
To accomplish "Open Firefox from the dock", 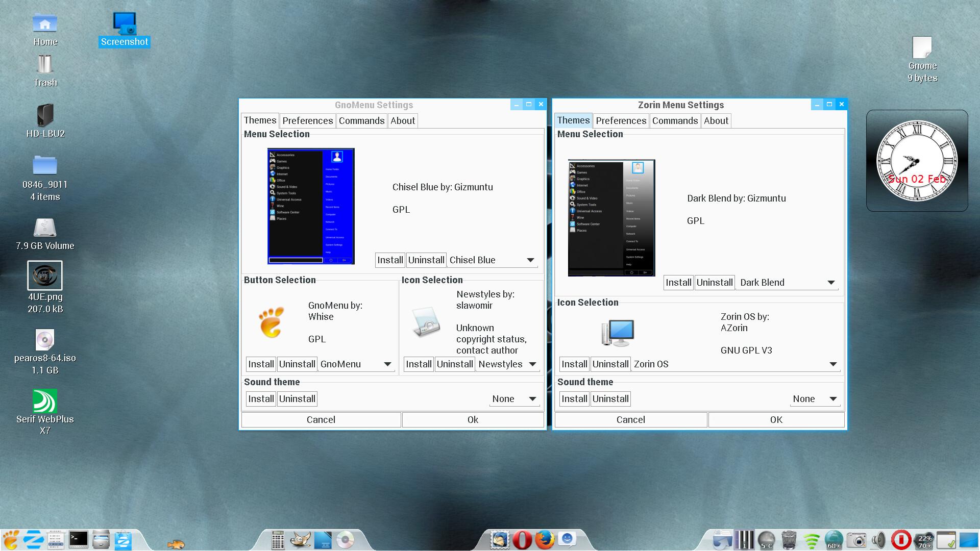I will 545,540.
